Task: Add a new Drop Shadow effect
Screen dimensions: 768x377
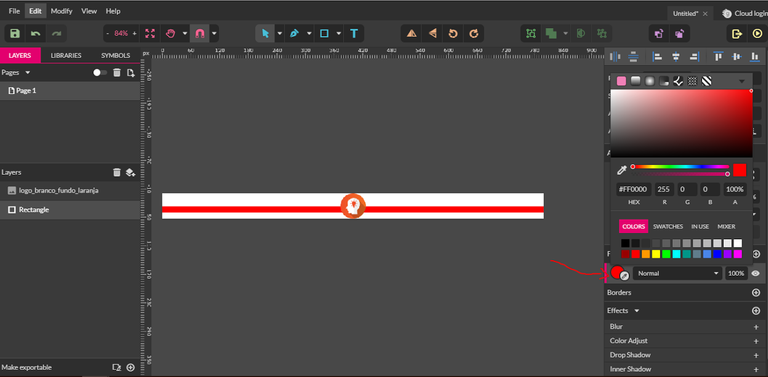Action: click(756, 355)
